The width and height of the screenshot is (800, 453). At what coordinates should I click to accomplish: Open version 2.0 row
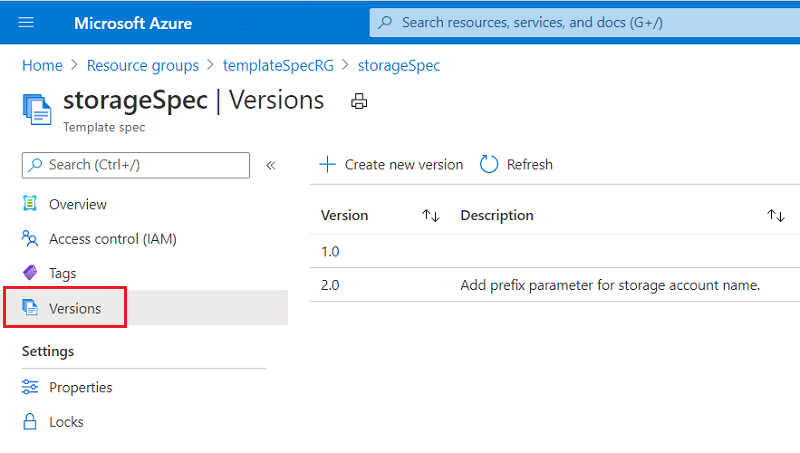(330, 285)
